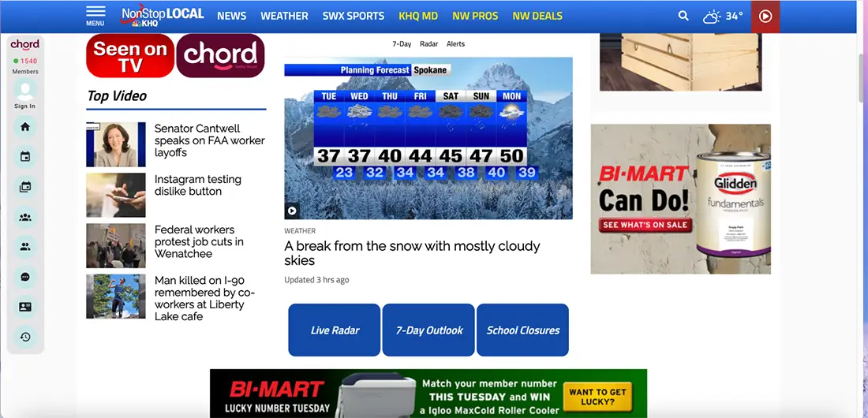
Task: Click the Spokane planning forecast image
Action: (428, 138)
